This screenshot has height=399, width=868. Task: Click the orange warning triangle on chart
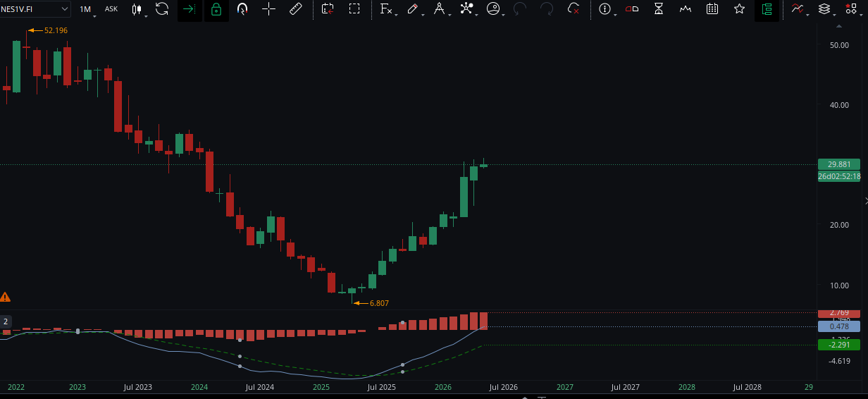coord(5,297)
